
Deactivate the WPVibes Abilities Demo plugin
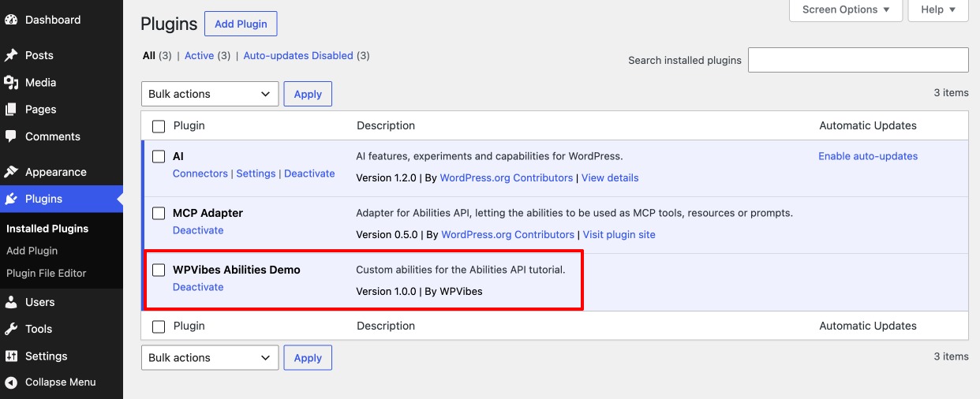coord(198,287)
